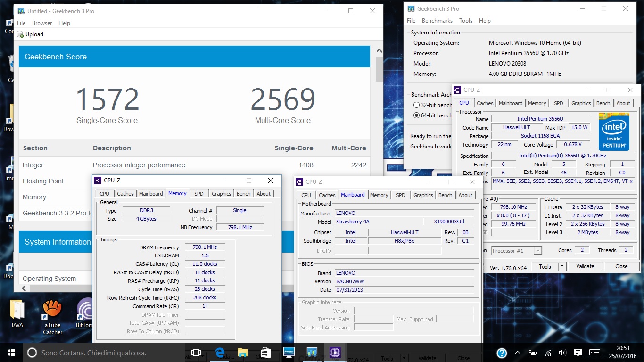Select the 64-bit benchmark radio button
The height and width of the screenshot is (362, 644).
pos(416,115)
